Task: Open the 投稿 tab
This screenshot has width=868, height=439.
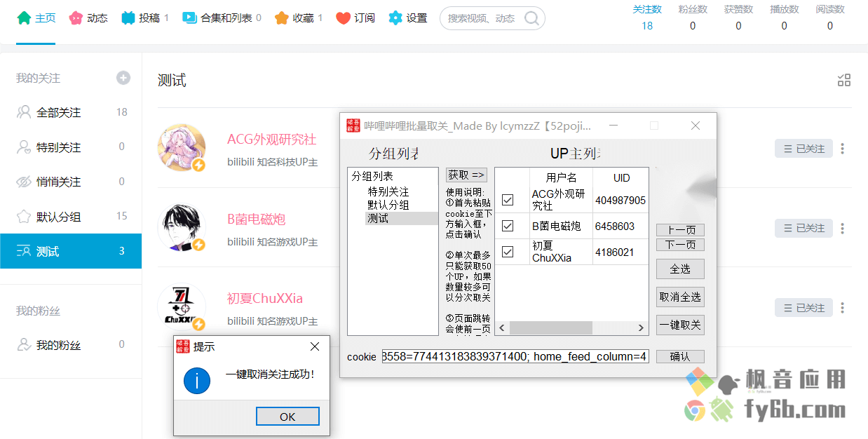Action: tap(144, 18)
